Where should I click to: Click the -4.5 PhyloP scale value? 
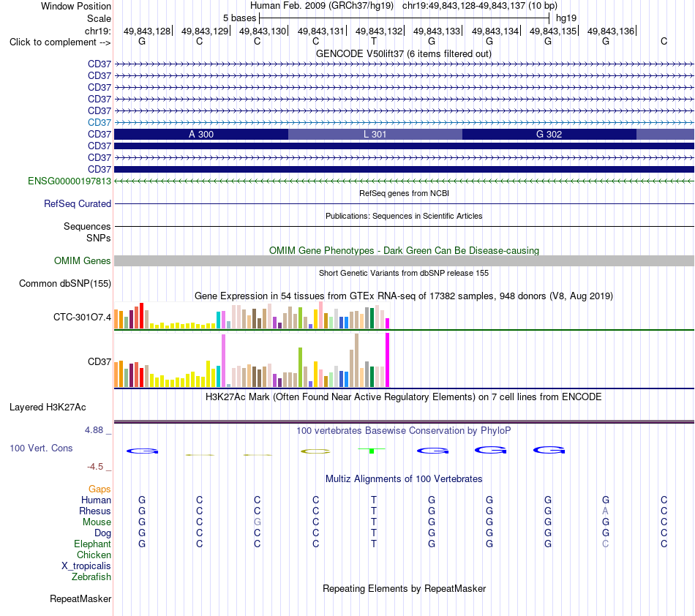click(x=95, y=466)
